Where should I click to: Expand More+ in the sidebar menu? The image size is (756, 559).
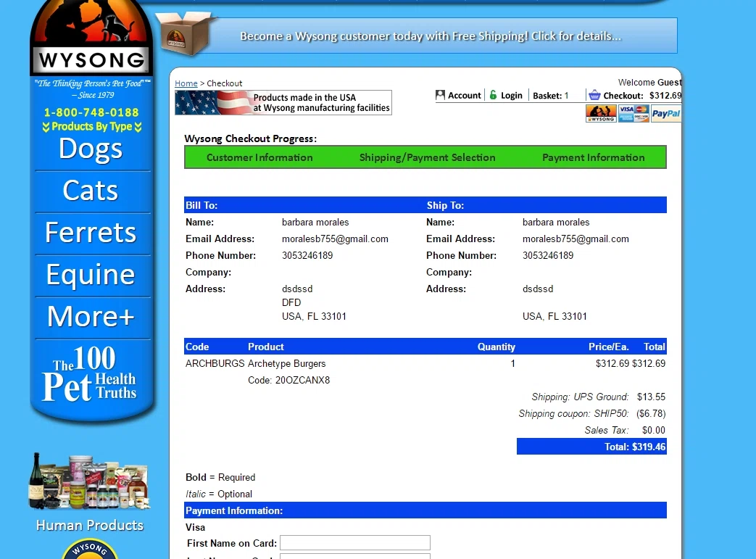[91, 317]
